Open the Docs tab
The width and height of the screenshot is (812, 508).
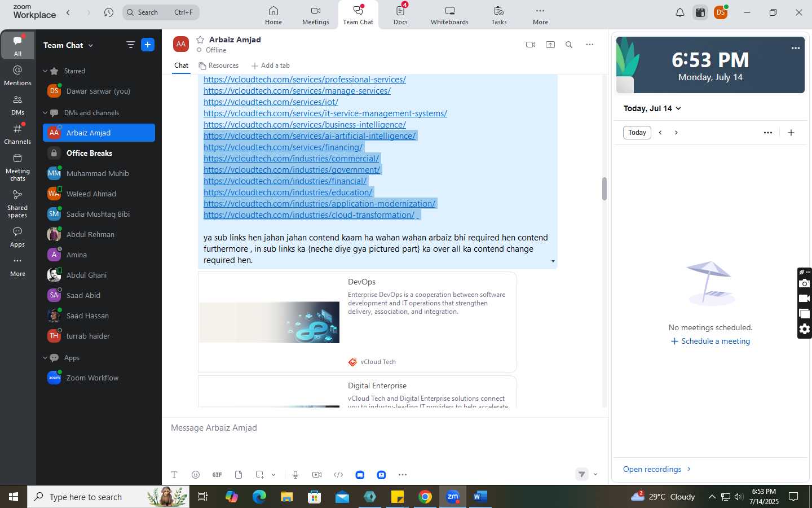point(400,15)
